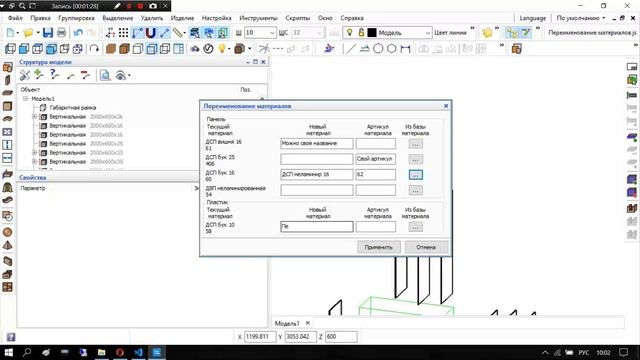Browse material base for ДСП бук 25 row
Screen dimensions: 640x360
pos(416,159)
